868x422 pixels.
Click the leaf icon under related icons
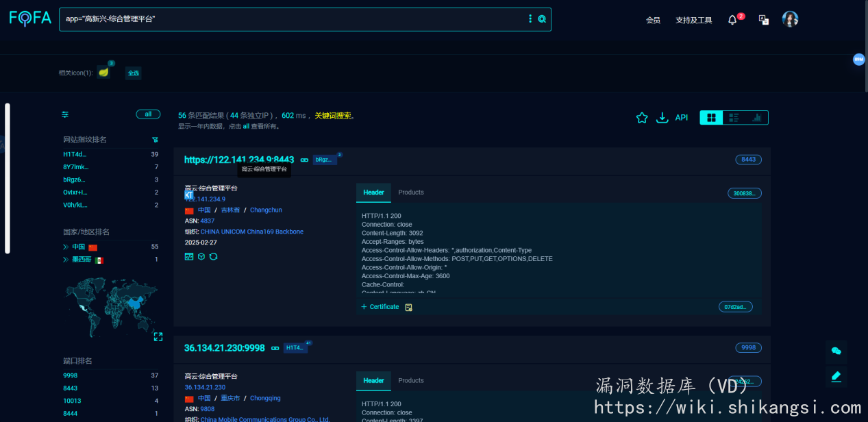[x=103, y=72]
